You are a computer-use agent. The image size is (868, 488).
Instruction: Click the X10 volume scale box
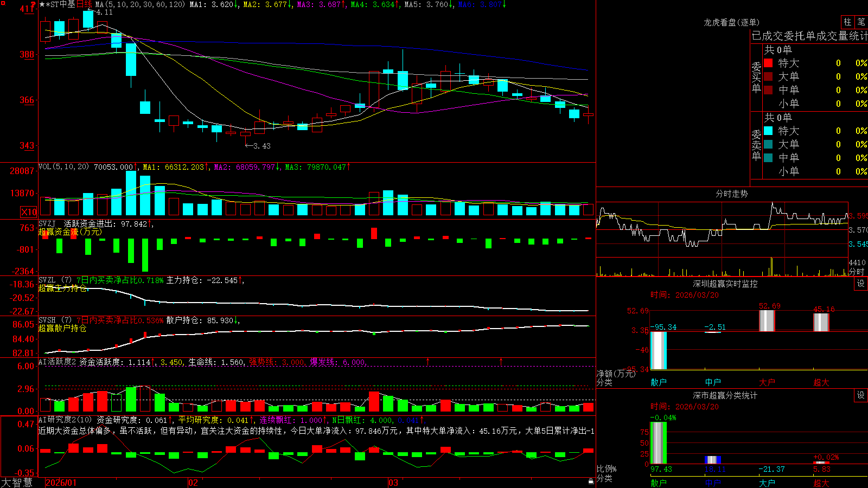coord(29,212)
